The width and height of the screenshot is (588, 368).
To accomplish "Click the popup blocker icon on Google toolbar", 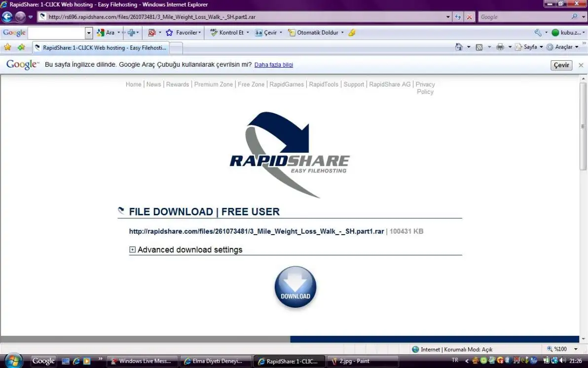I will point(152,33).
